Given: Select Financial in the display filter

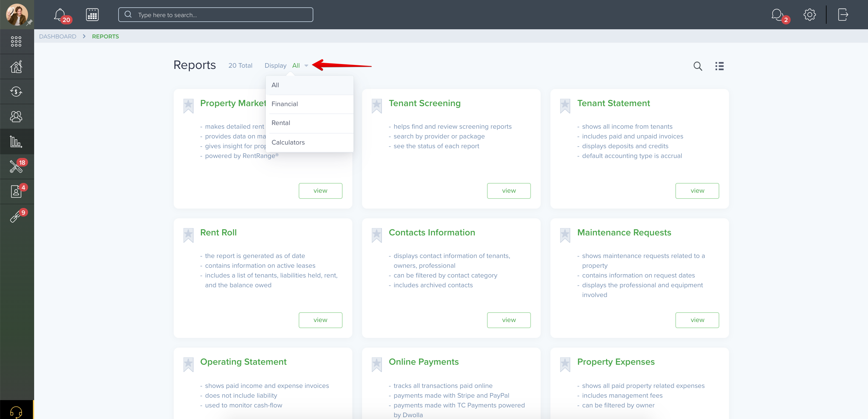Looking at the screenshot, I should [310, 104].
